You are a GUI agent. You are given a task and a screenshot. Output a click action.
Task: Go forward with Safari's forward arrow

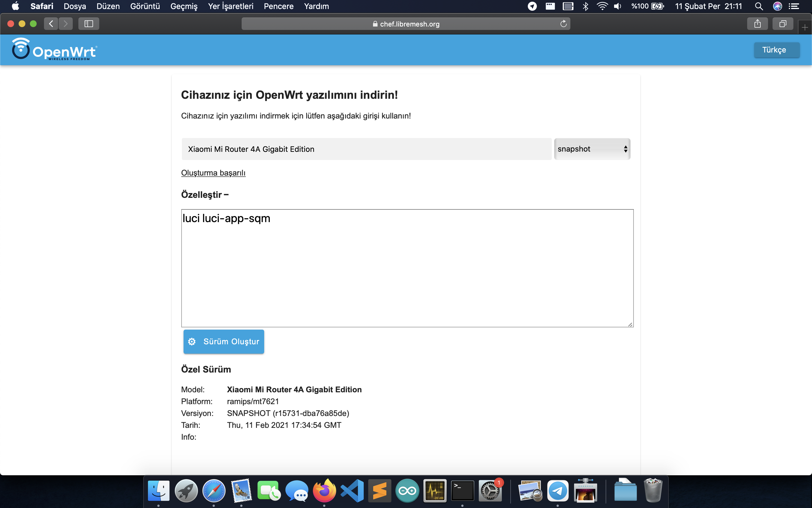pos(66,23)
